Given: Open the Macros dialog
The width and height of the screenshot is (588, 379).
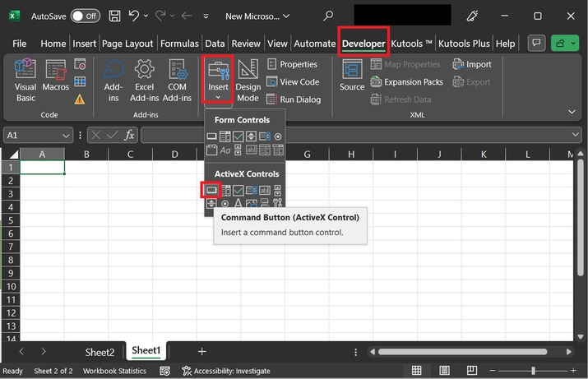Looking at the screenshot, I should point(55,76).
